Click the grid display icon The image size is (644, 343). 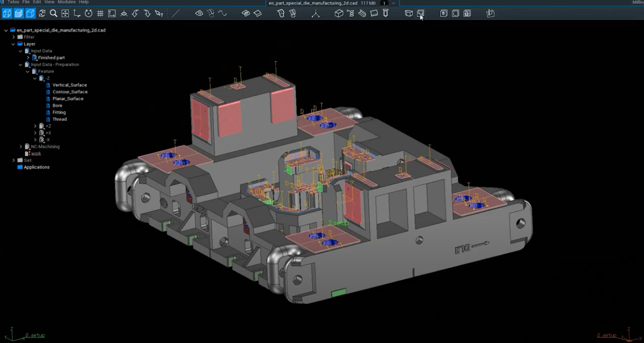click(100, 13)
